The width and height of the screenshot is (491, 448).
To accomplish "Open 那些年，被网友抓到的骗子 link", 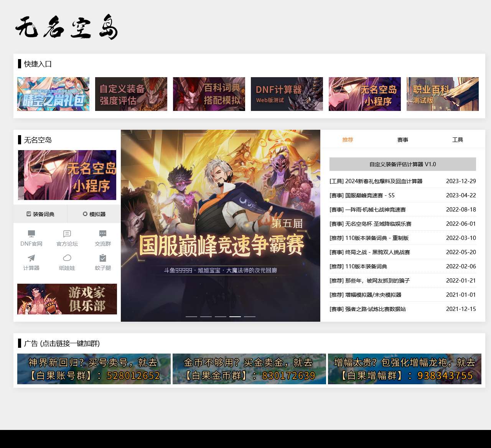I will [x=370, y=281].
